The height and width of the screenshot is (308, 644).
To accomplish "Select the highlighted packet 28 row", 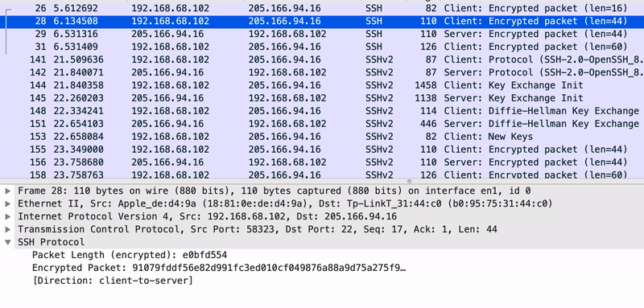I will pyautogui.click(x=322, y=21).
